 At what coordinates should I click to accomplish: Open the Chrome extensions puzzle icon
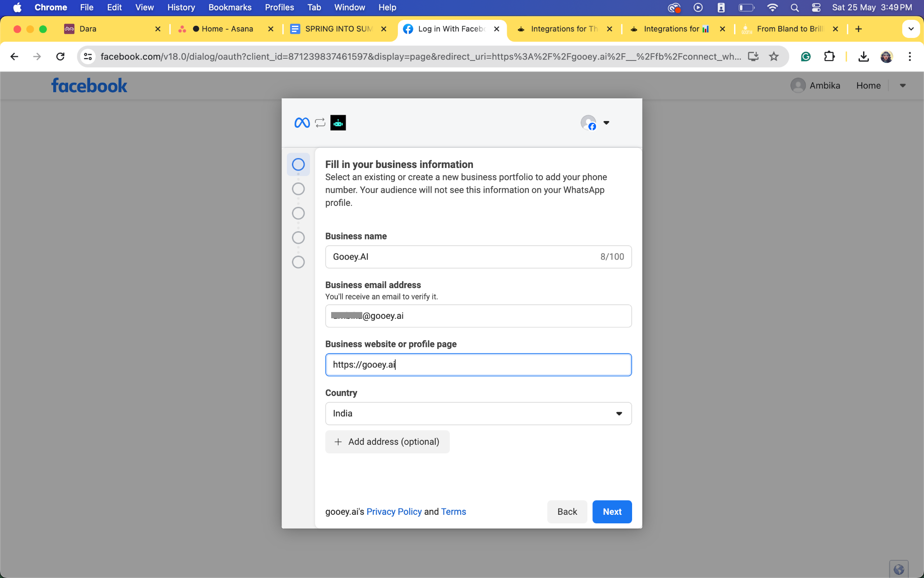point(829,56)
